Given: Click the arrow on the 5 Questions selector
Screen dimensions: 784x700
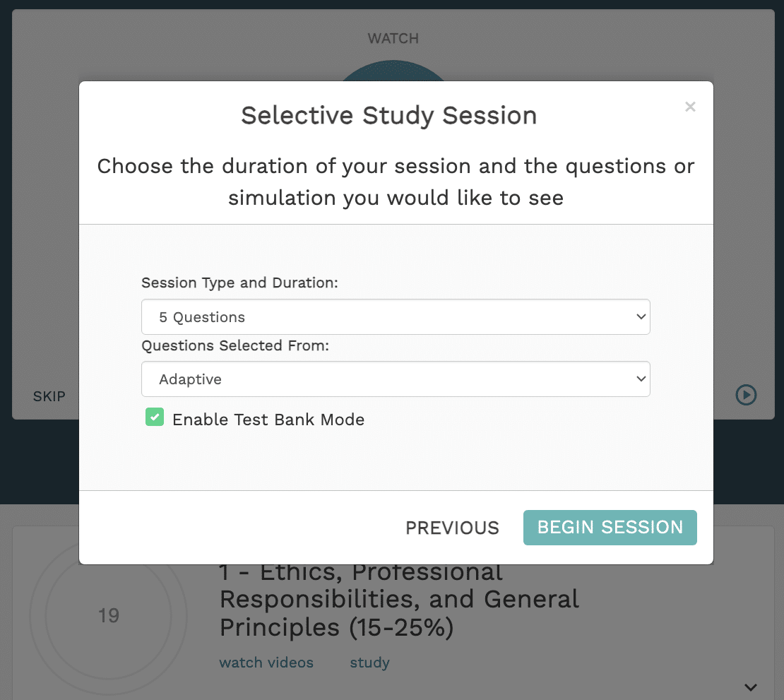Looking at the screenshot, I should pyautogui.click(x=641, y=317).
